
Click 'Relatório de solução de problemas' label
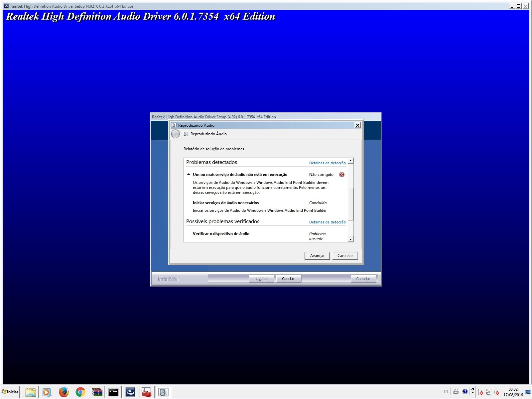(x=214, y=149)
